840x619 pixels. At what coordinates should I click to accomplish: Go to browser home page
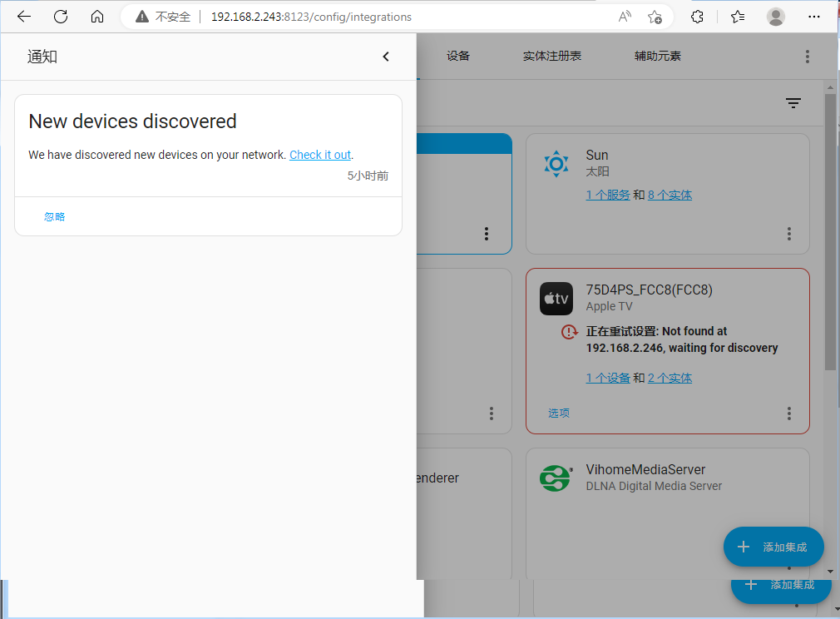[97, 17]
